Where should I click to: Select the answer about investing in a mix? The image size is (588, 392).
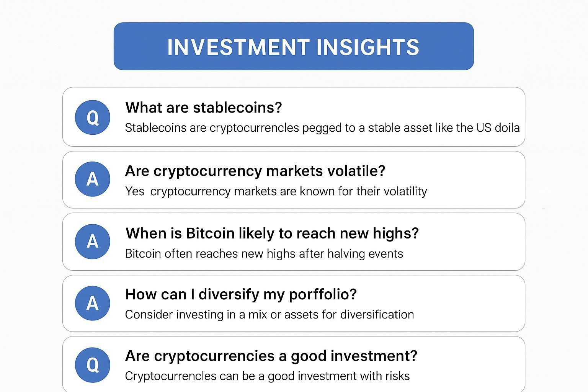[269, 315]
